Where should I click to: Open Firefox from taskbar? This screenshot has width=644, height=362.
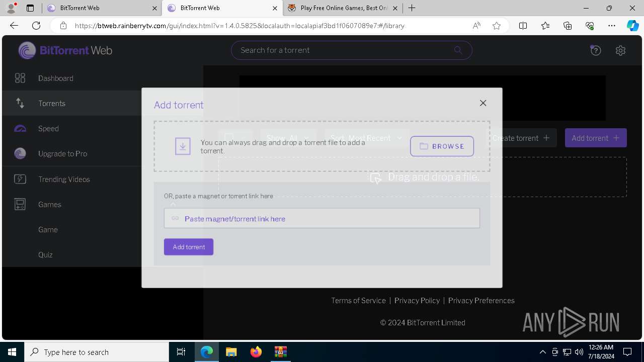pos(256,352)
